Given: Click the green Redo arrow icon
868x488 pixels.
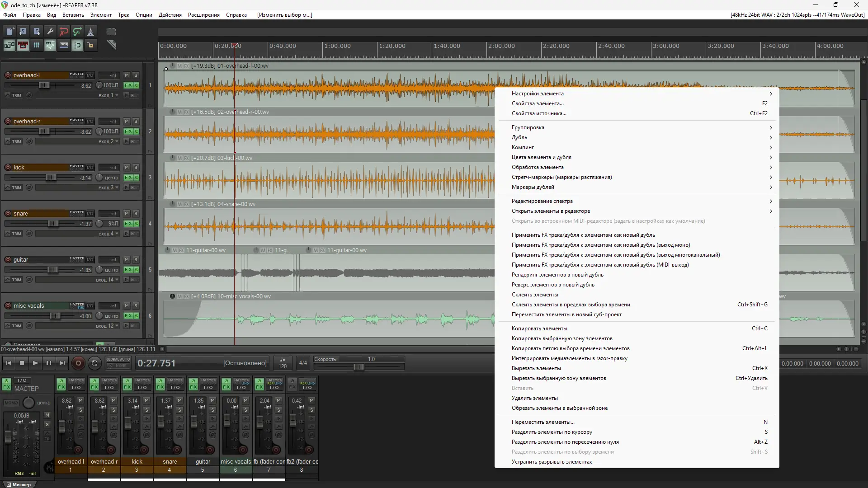Looking at the screenshot, I should point(77,32).
